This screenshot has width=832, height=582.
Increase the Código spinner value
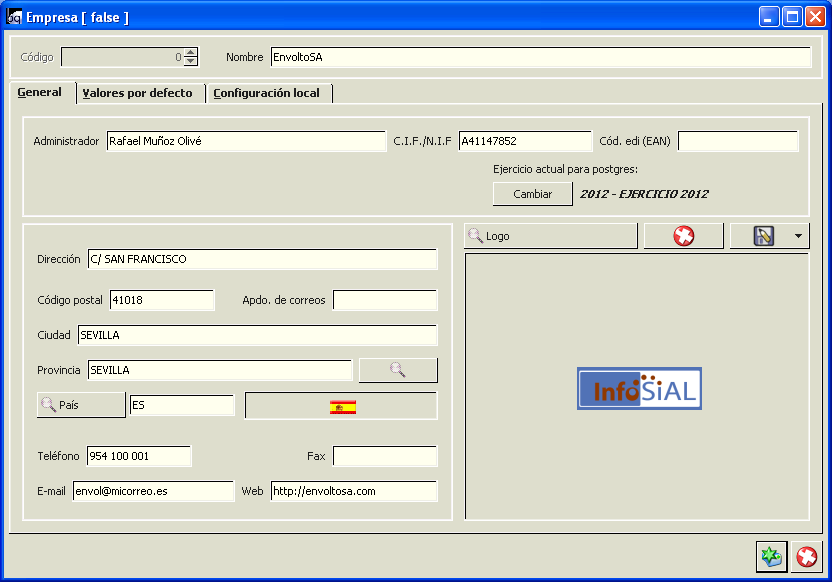coord(191,52)
